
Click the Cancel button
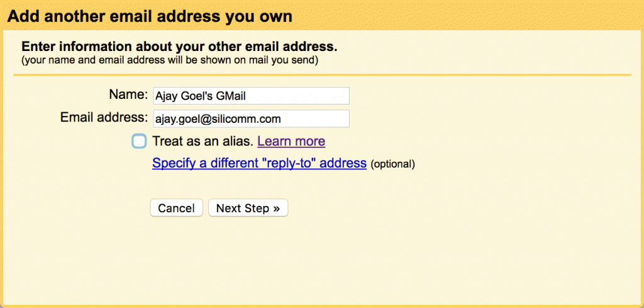tap(177, 208)
